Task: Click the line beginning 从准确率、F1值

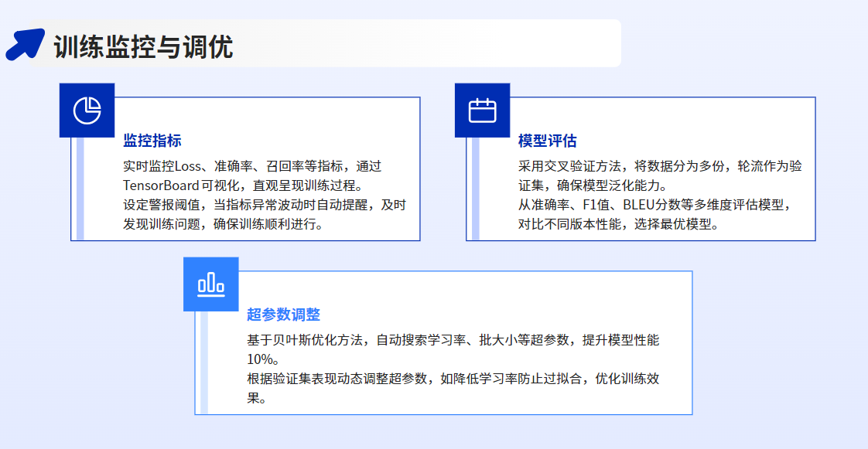Action: (656, 205)
